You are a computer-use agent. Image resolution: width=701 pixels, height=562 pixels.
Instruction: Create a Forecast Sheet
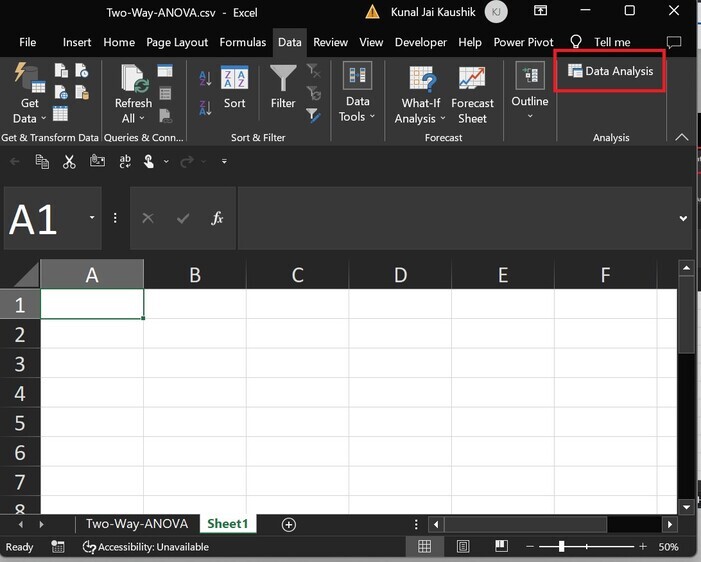pyautogui.click(x=472, y=96)
